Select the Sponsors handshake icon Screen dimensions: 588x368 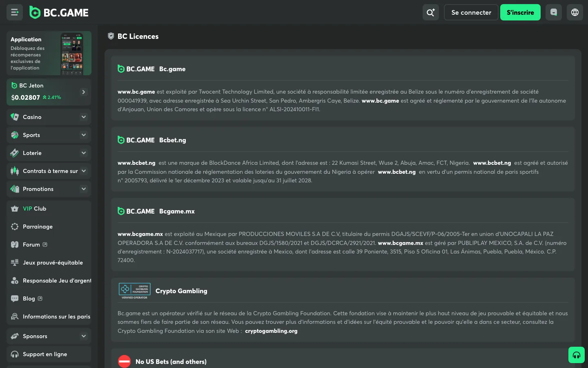15,336
